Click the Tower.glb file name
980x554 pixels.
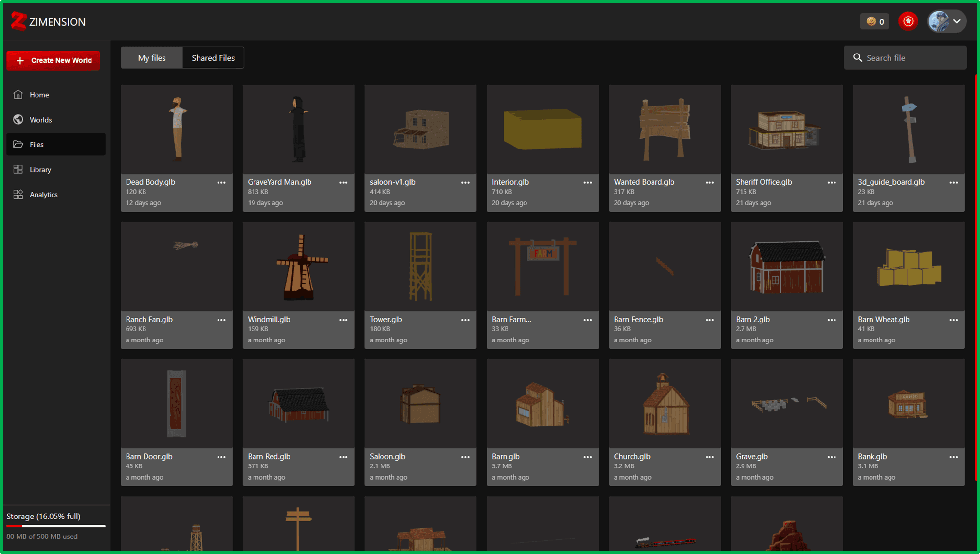[386, 319]
